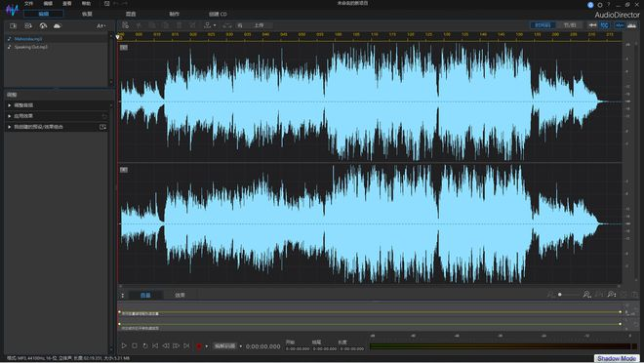The width and height of the screenshot is (644, 363).
Task: Switch to the 创建 CD room tab
Action: pyautogui.click(x=218, y=14)
